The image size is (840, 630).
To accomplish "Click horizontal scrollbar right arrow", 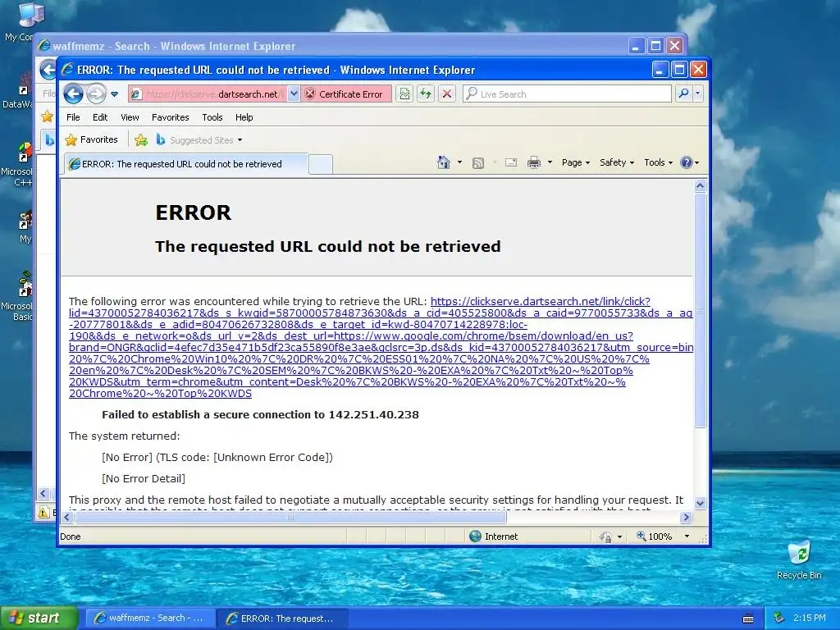I will pyautogui.click(x=687, y=517).
